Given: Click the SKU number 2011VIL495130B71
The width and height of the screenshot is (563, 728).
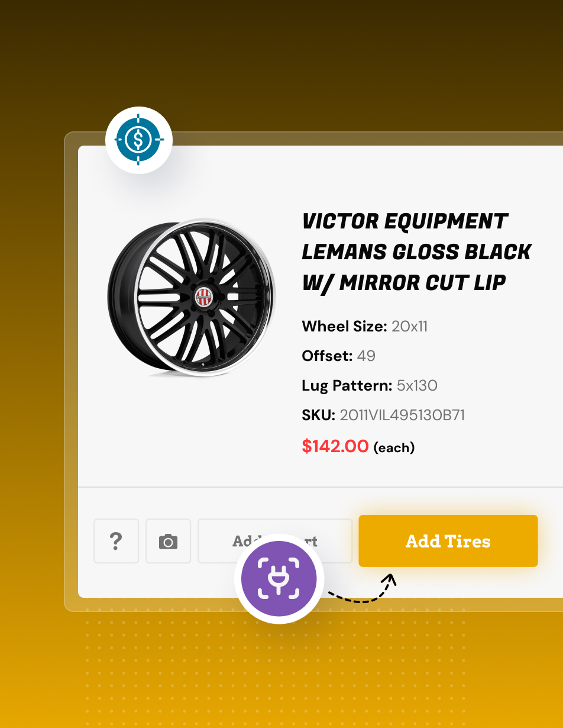Looking at the screenshot, I should click(x=402, y=415).
